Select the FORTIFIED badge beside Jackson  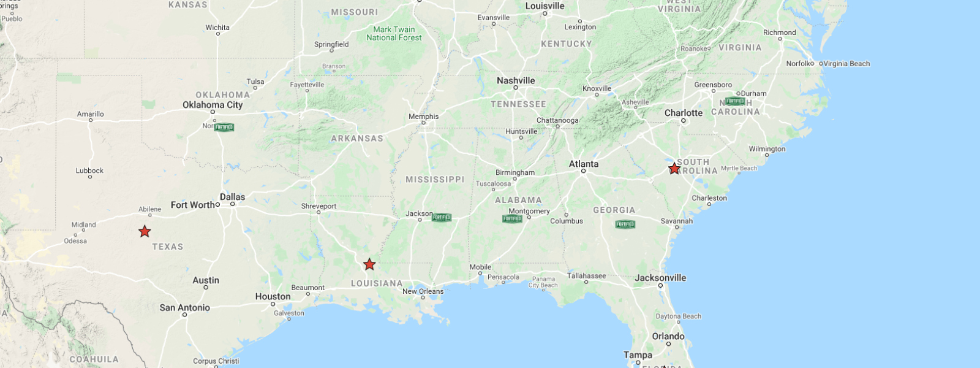[442, 217]
